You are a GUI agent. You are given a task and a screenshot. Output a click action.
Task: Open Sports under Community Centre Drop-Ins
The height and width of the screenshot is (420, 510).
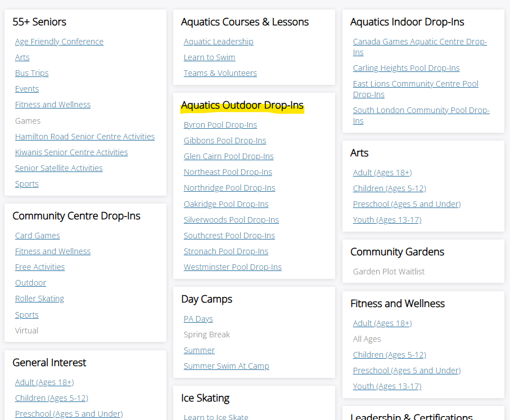26,315
